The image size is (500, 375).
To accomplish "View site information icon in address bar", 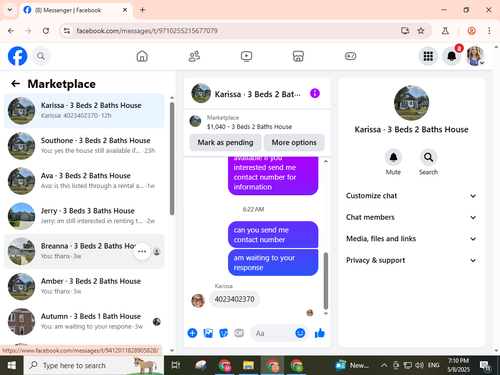I will click(67, 31).
